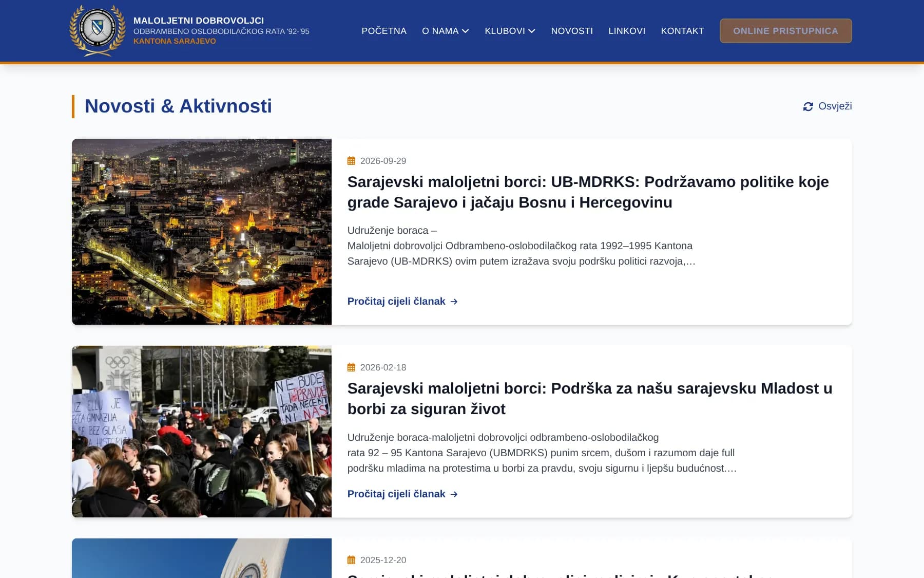Click the date text 2026-09-29
Screen dimensions: 924x578
pos(383,161)
